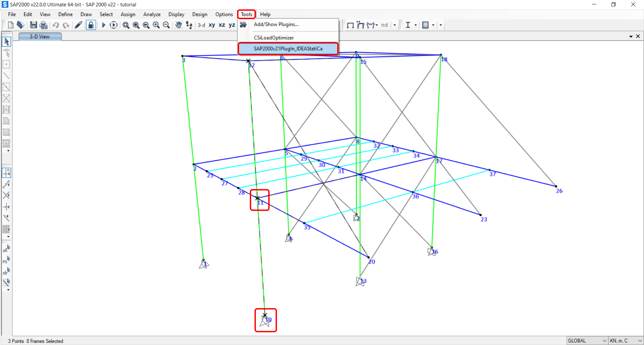
Task: Show the undeformed shape frame icon
Action: coord(350,25)
